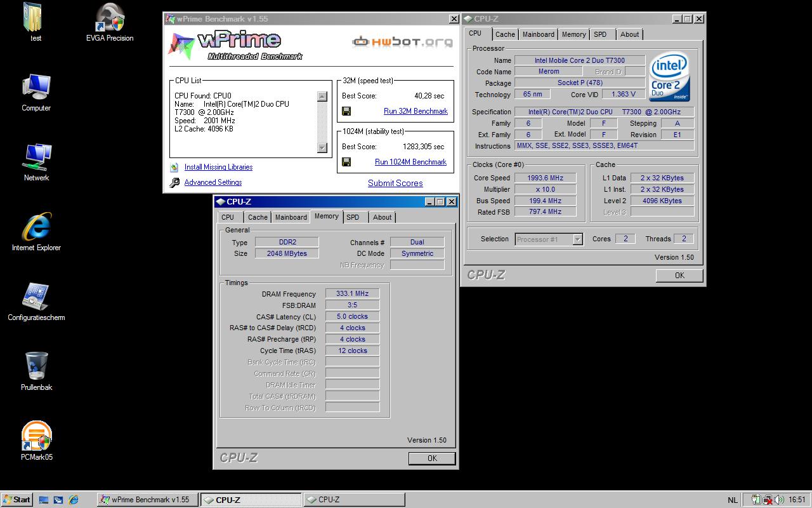
Task: Click the second CPU-Z taskbar button
Action: pyautogui.click(x=354, y=500)
